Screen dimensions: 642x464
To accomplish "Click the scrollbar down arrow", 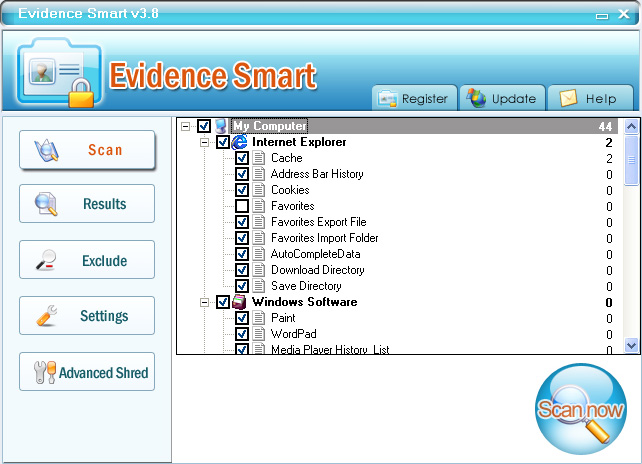I will [x=631, y=345].
